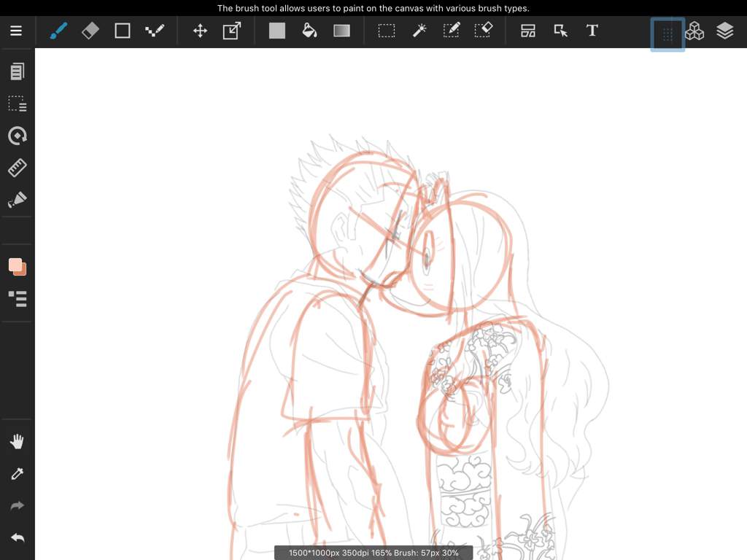
Task: Open the ruler snap settings
Action: pos(18,168)
